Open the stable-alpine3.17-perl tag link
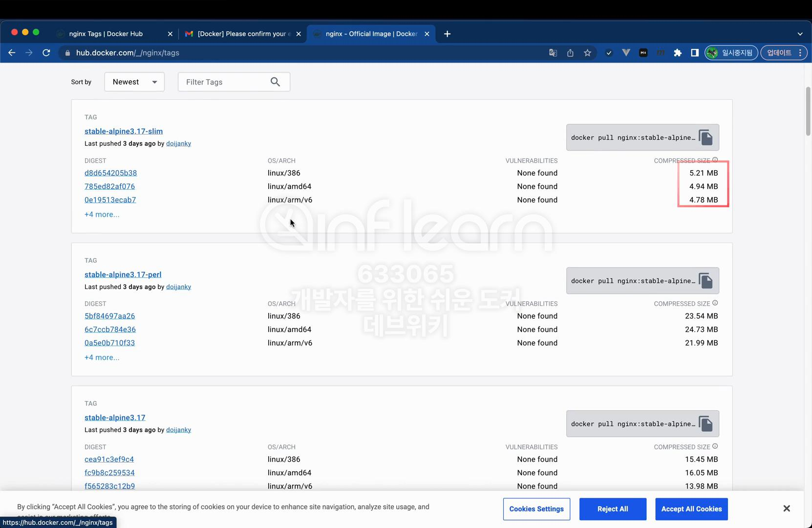 123,274
